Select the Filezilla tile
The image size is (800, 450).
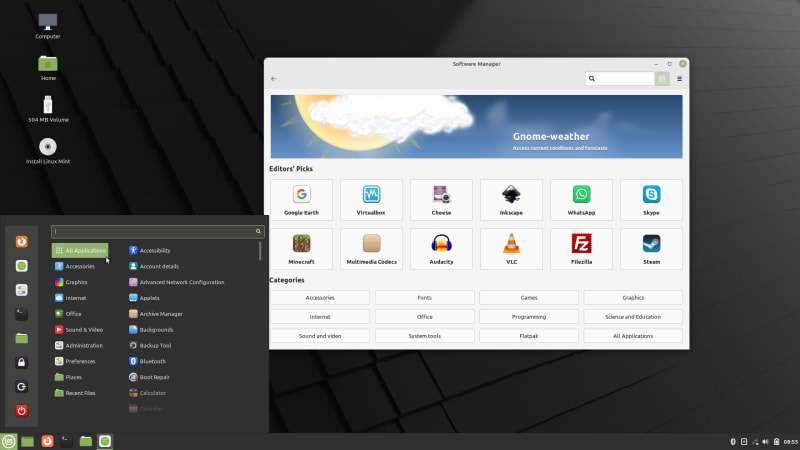point(581,249)
